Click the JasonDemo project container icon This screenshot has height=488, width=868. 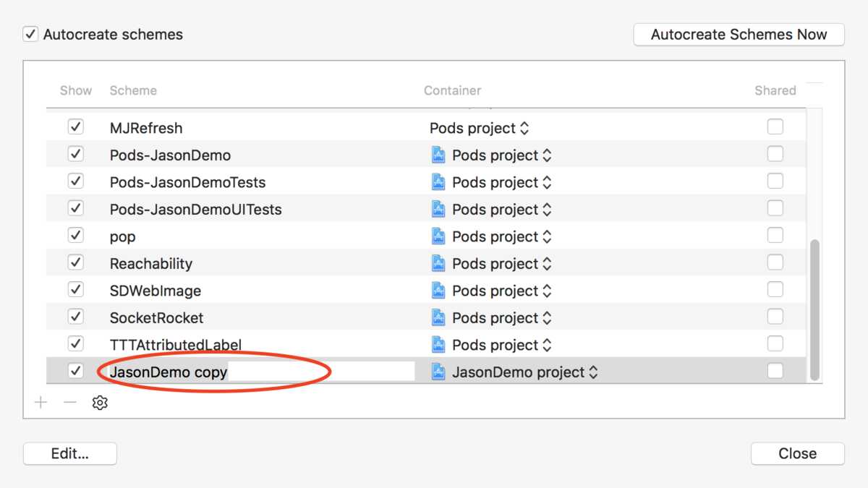(438, 372)
